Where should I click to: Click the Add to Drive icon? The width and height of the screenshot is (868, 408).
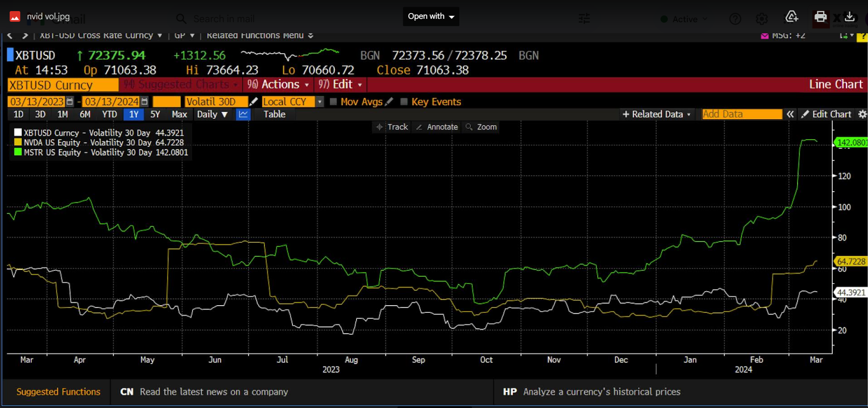792,17
